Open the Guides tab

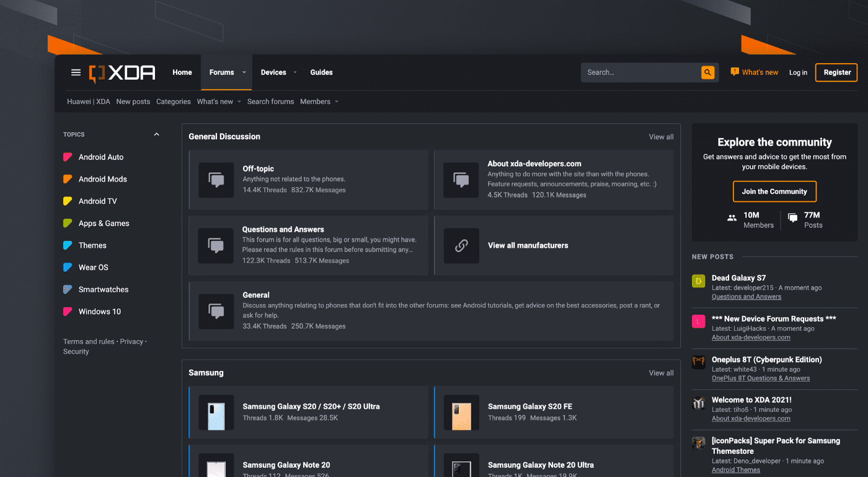tap(321, 72)
